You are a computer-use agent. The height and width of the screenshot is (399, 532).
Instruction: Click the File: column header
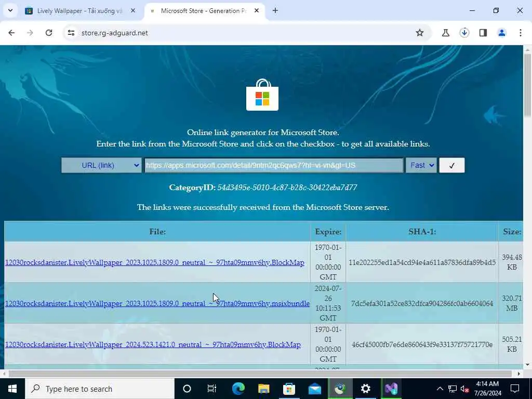[157, 232]
